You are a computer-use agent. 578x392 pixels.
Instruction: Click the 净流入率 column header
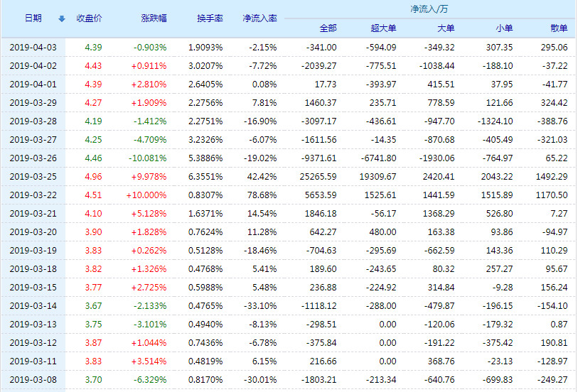pyautogui.click(x=259, y=18)
